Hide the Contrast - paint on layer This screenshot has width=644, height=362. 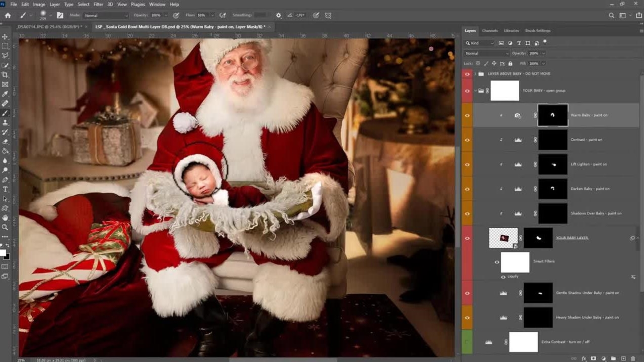point(467,140)
